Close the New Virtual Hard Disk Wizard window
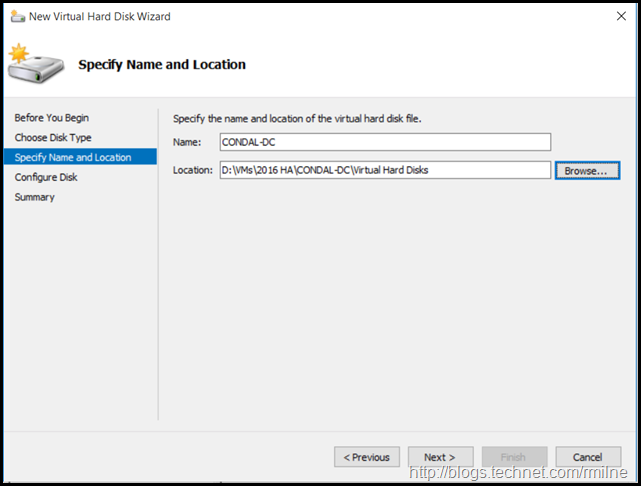 click(616, 16)
